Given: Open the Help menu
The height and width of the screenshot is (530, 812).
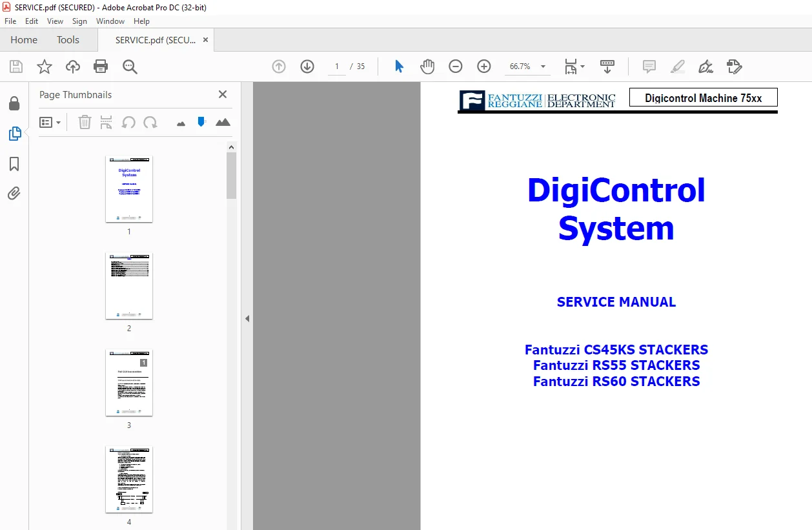Looking at the screenshot, I should point(141,21).
